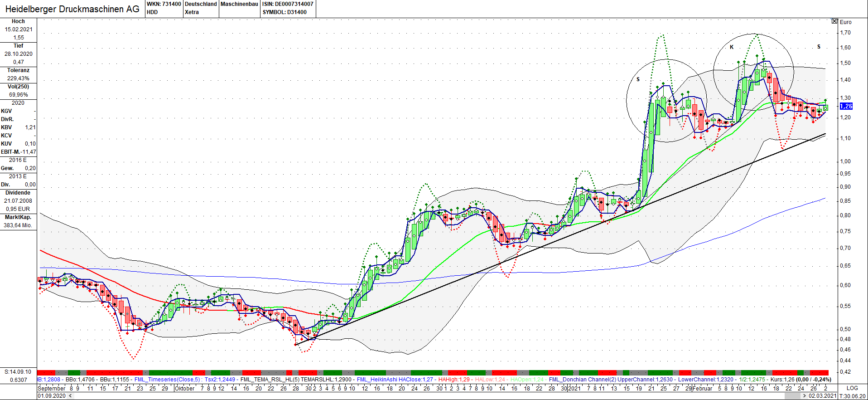Screen dimensions: 868x400
Task: Click the Heidelberger Druckmaschinen AG title
Action: click(72, 9)
